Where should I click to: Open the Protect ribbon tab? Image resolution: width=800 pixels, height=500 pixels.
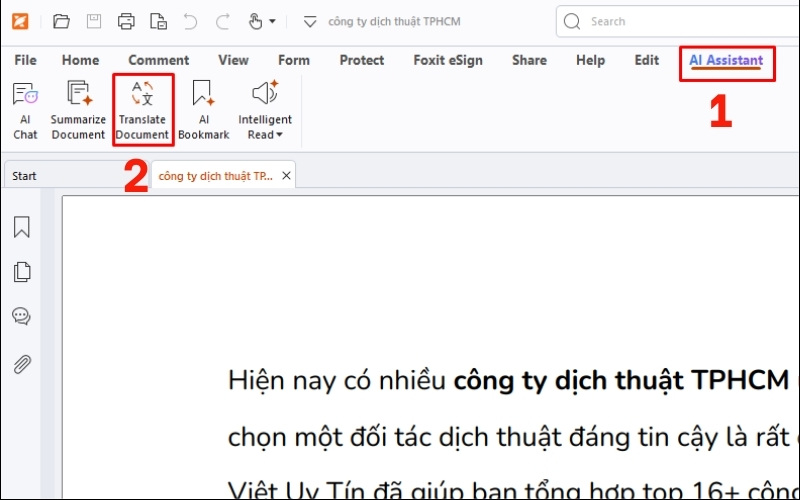pos(362,60)
